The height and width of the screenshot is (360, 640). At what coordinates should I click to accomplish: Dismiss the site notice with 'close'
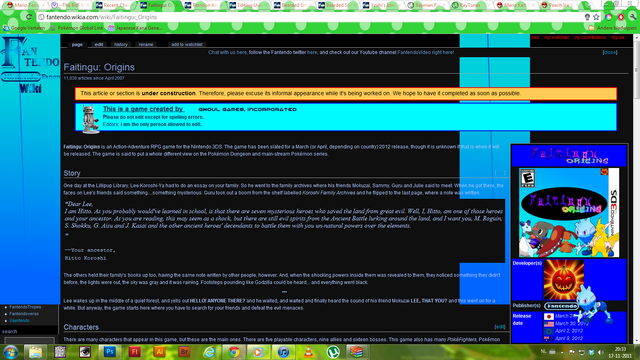tap(610, 52)
